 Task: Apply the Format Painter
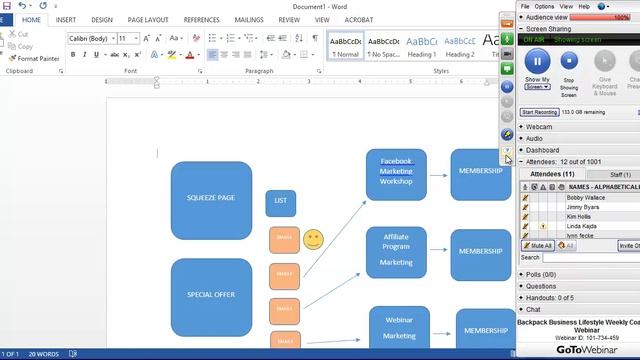click(x=34, y=58)
